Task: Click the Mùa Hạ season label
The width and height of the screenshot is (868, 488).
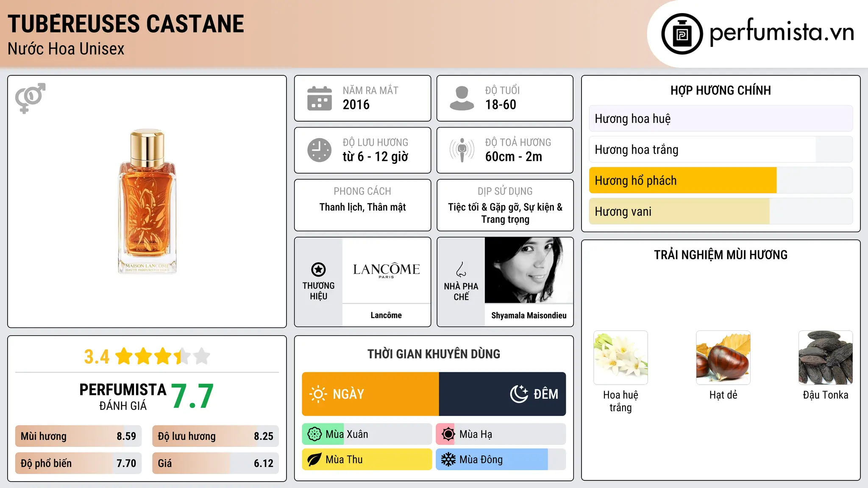Action: 476,434
